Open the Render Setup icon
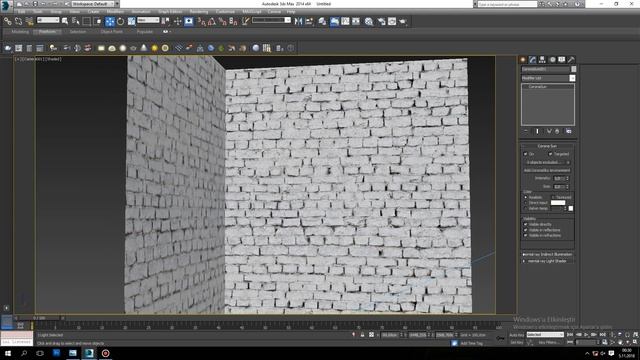This screenshot has width=640, height=360. [x=381, y=21]
